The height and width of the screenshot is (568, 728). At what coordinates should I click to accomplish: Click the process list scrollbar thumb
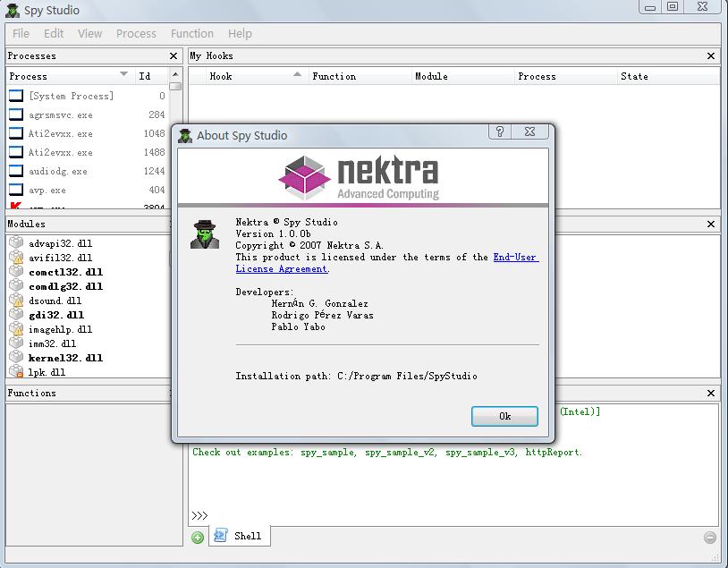pyautogui.click(x=175, y=87)
